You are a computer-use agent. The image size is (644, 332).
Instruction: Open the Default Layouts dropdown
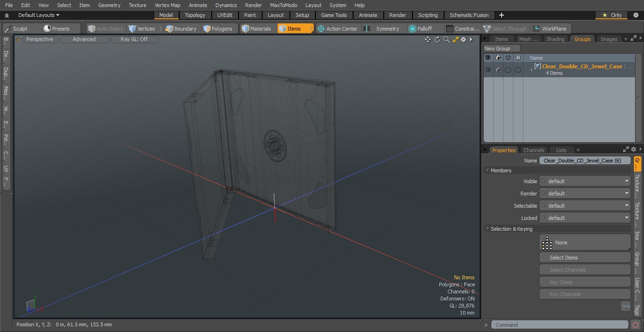(x=39, y=15)
